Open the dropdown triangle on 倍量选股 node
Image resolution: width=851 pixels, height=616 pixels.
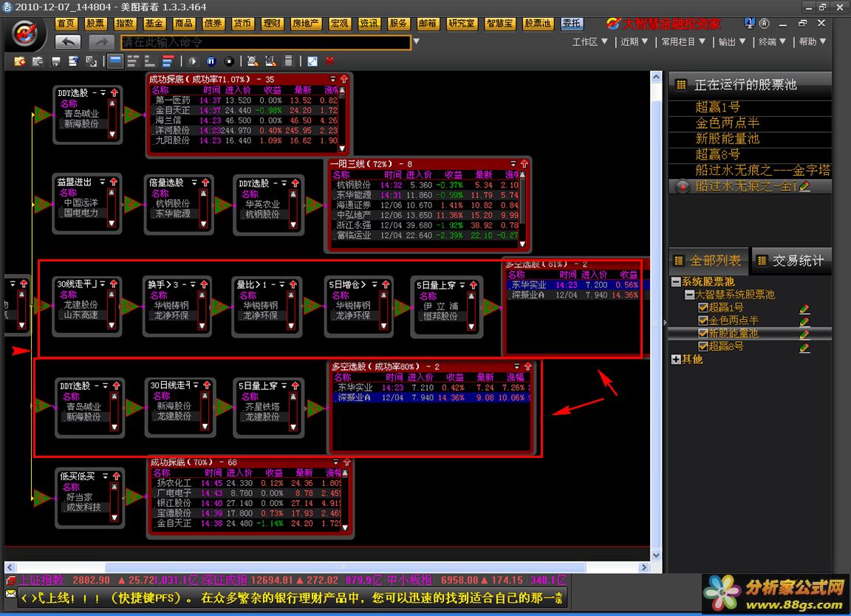coord(194,183)
